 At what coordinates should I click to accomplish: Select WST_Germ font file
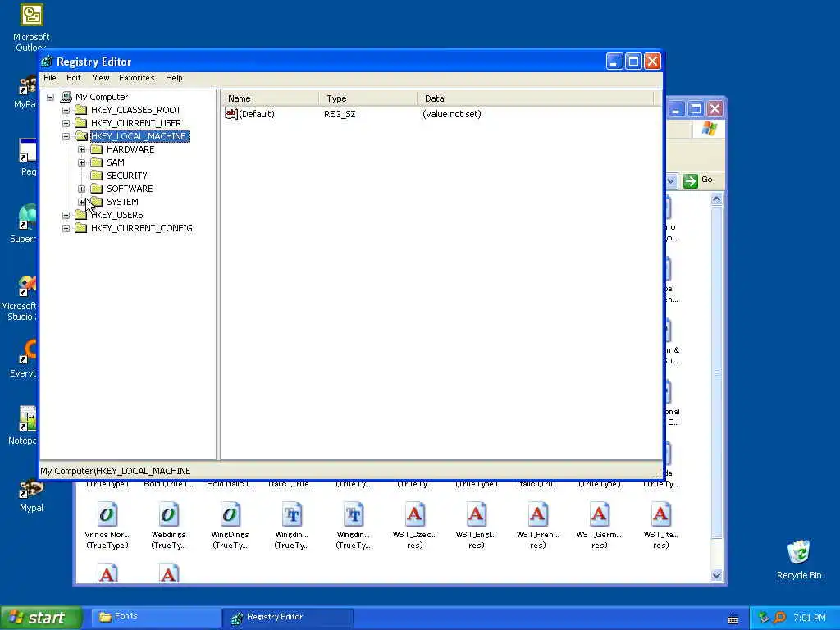pyautogui.click(x=599, y=525)
